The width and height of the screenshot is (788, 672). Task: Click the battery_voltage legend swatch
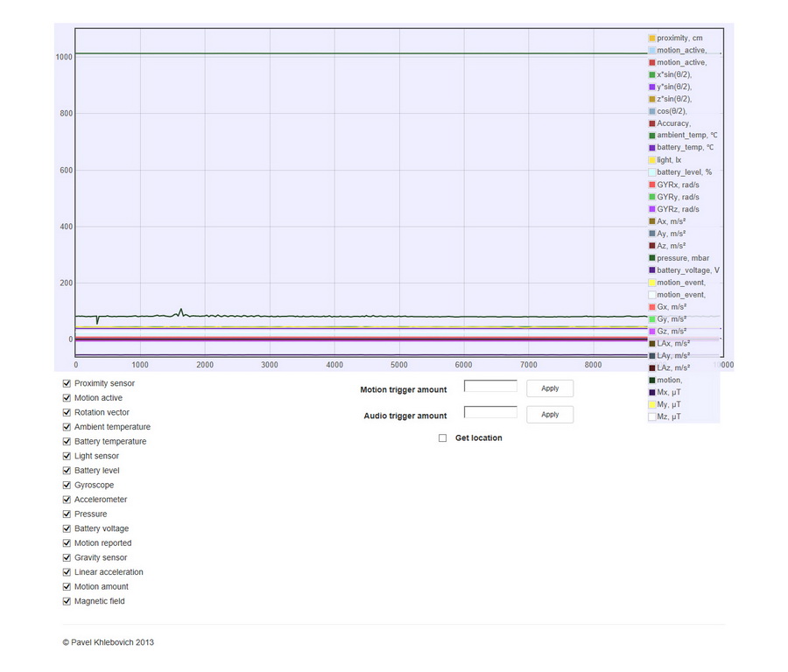coord(652,270)
